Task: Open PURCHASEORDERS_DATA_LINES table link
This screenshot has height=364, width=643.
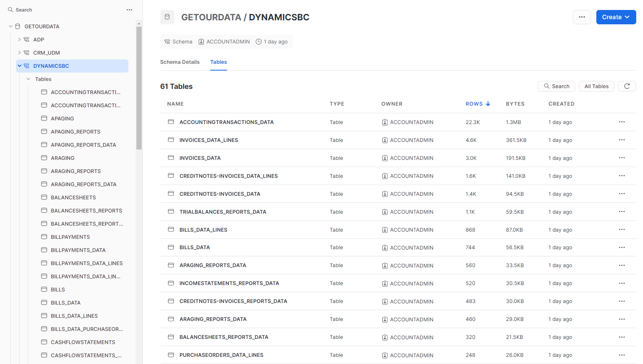Action: [221, 355]
